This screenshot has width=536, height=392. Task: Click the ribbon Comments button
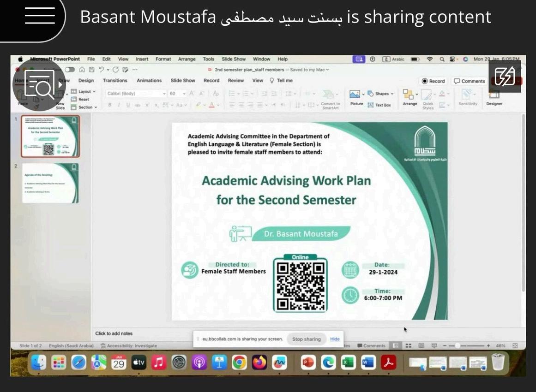tap(470, 81)
